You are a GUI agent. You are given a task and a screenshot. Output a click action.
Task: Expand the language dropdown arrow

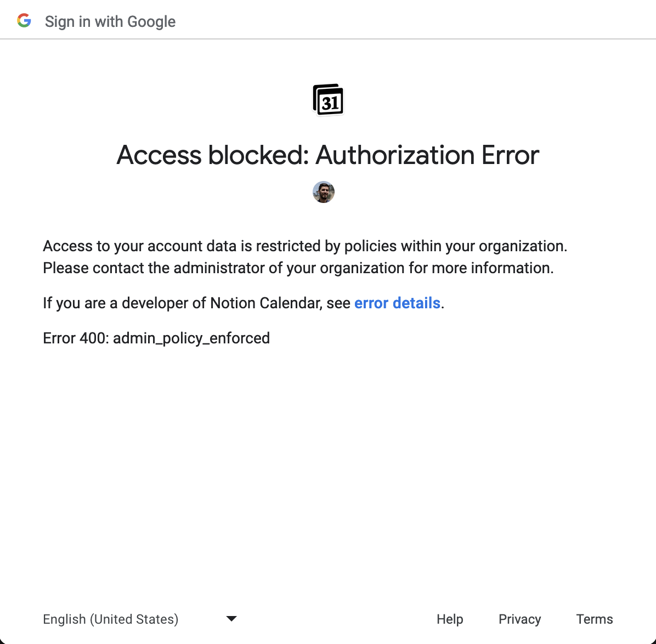click(231, 619)
